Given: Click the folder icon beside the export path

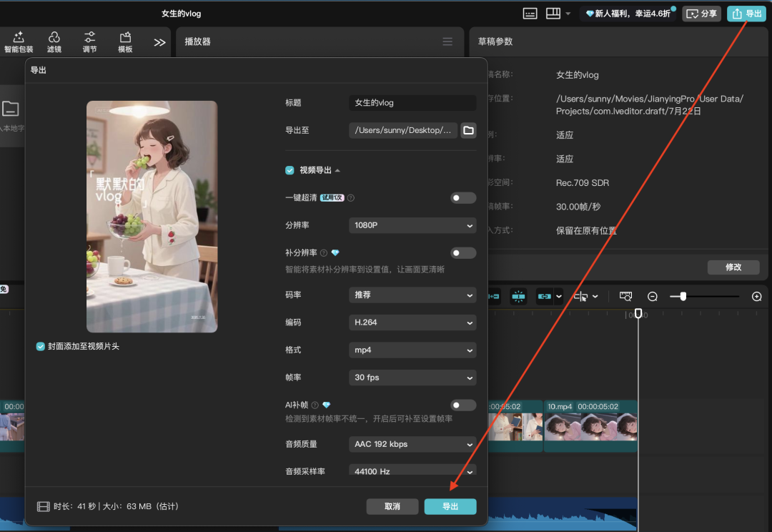Looking at the screenshot, I should [x=468, y=130].
